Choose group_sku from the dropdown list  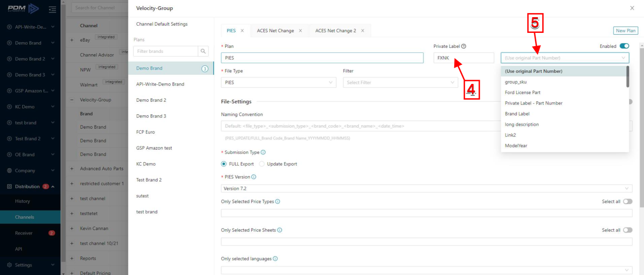pos(565,82)
